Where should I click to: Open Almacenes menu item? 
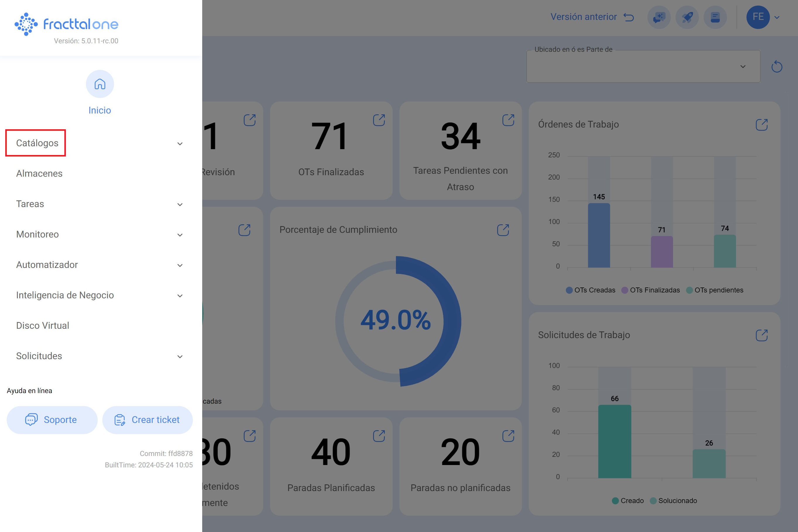(x=40, y=173)
